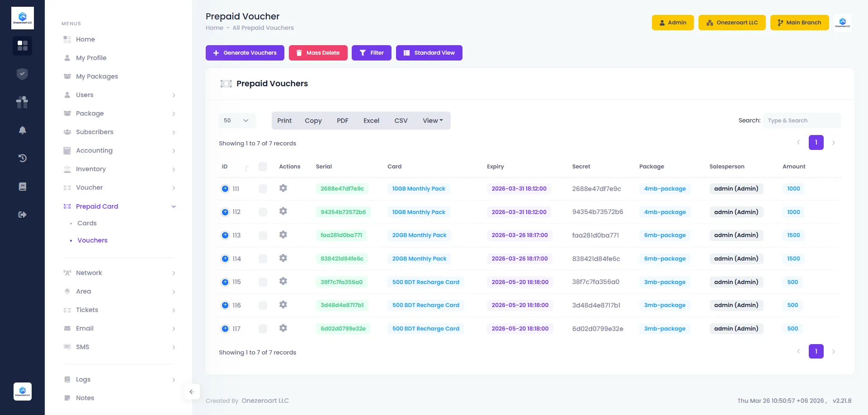Open My Packages in sidebar menu
The width and height of the screenshot is (868, 415).
coord(97,76)
